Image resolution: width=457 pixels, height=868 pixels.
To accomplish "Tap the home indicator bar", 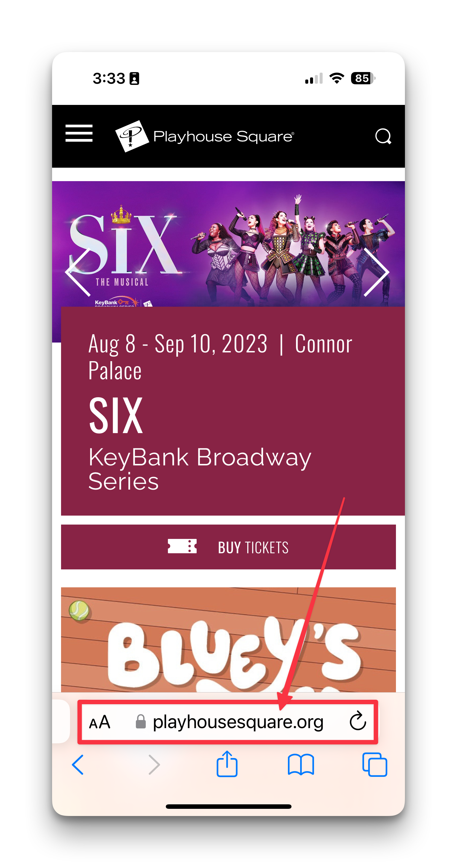I will 228,806.
